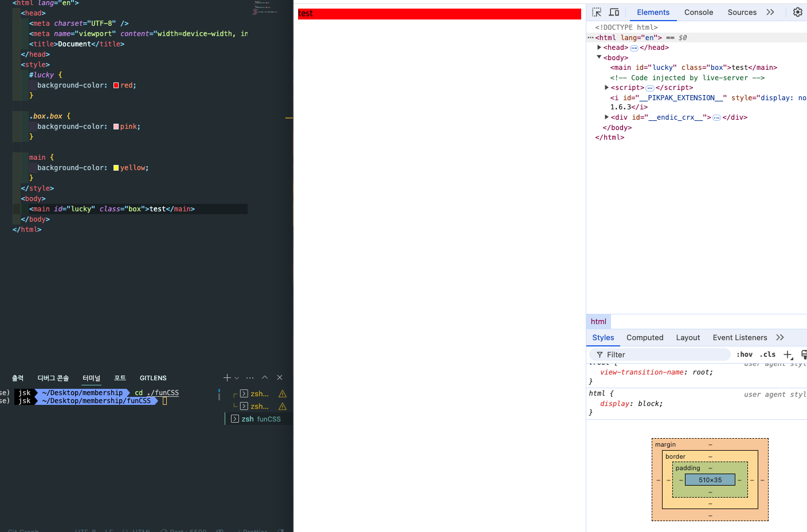The height and width of the screenshot is (532, 807).
Task: Click the ./funCSS path link in terminal
Action: [x=163, y=393]
